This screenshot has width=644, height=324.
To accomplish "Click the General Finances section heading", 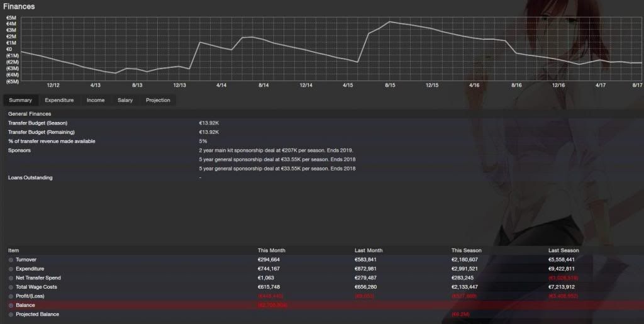I will [30, 114].
